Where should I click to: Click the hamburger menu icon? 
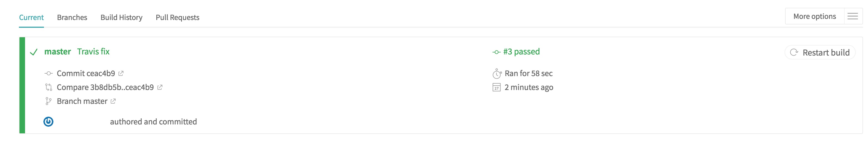click(852, 16)
